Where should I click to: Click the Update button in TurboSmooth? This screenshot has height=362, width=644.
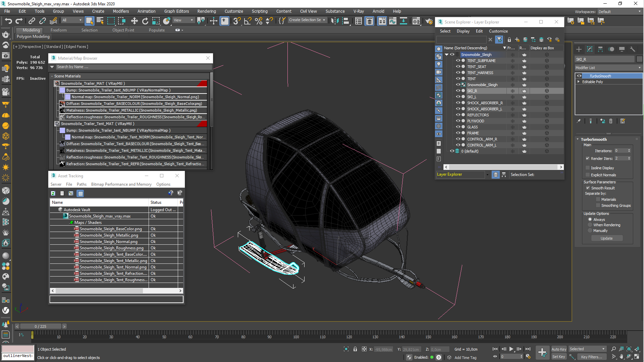607,238
